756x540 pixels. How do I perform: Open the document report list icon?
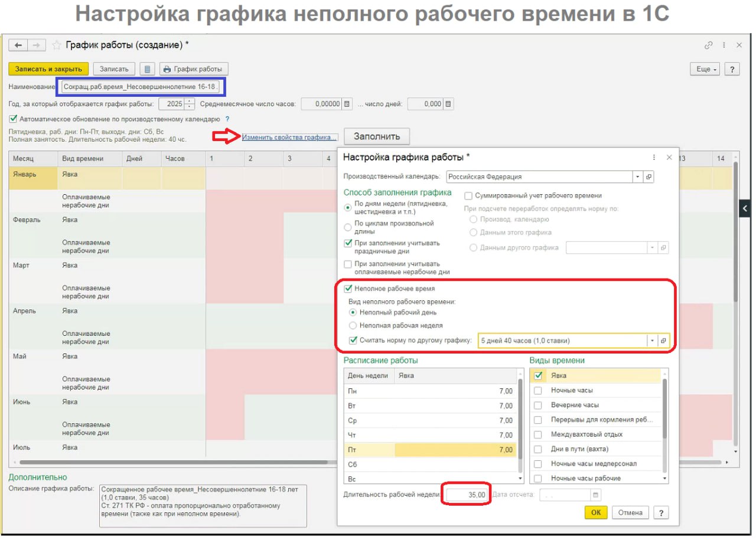pyautogui.click(x=147, y=69)
